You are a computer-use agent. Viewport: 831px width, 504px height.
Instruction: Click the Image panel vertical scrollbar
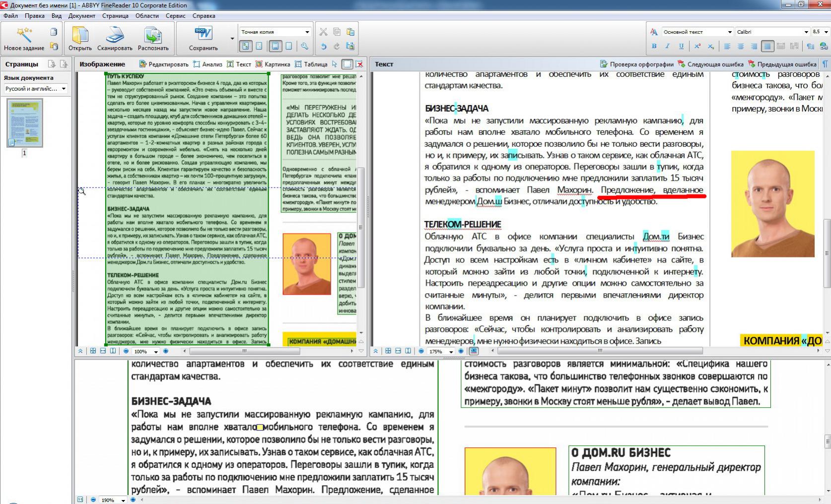pyautogui.click(x=361, y=227)
